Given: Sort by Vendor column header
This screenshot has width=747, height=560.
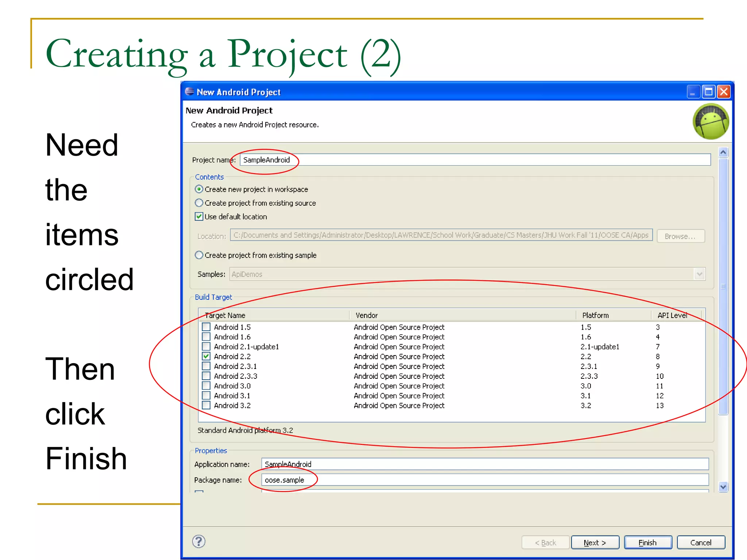Looking at the screenshot, I should click(463, 315).
